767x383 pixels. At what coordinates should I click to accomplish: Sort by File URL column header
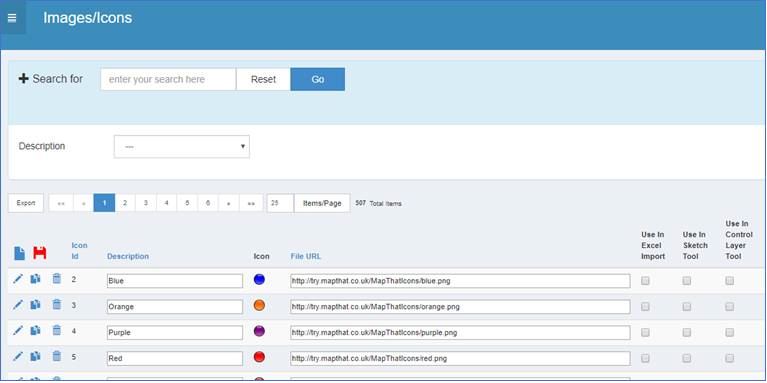[x=306, y=256]
